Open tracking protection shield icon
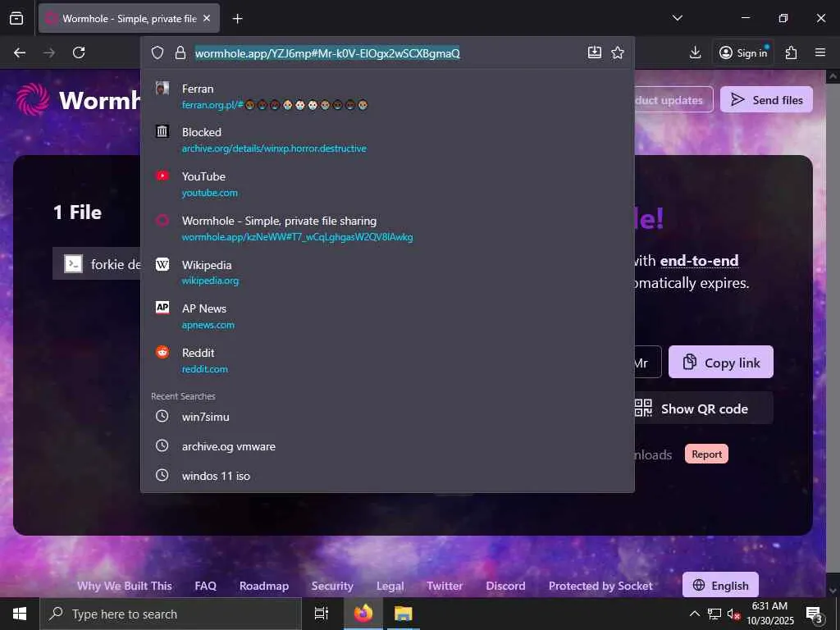 (157, 52)
